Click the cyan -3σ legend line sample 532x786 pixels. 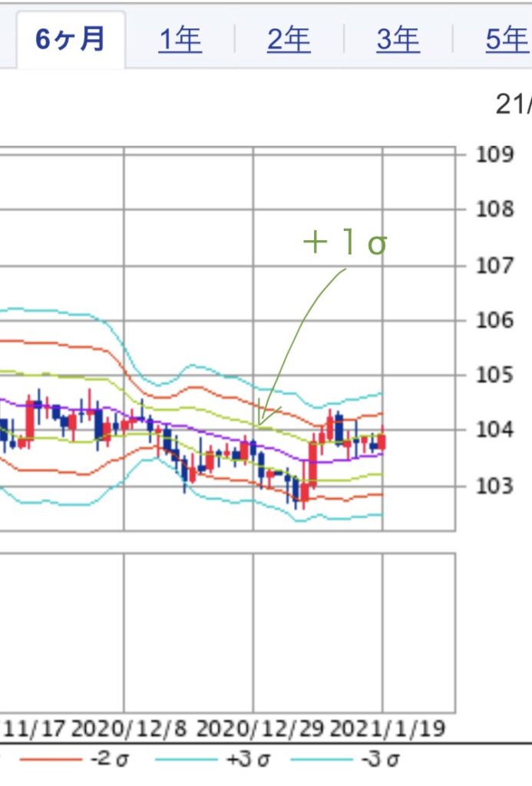[x=322, y=760]
